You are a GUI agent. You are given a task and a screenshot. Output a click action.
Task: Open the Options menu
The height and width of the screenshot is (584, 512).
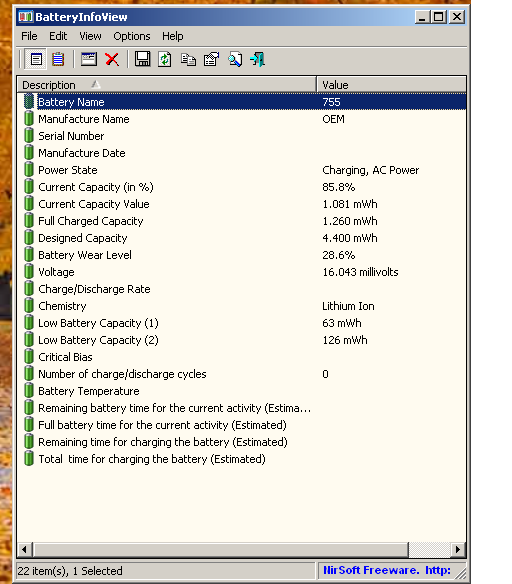pyautogui.click(x=132, y=36)
